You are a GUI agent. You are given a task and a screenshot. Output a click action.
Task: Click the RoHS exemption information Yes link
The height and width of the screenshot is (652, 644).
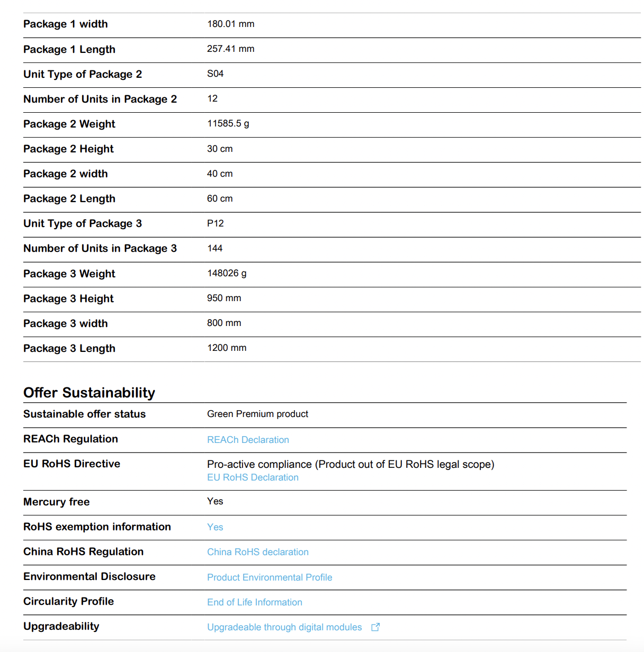pyautogui.click(x=215, y=527)
